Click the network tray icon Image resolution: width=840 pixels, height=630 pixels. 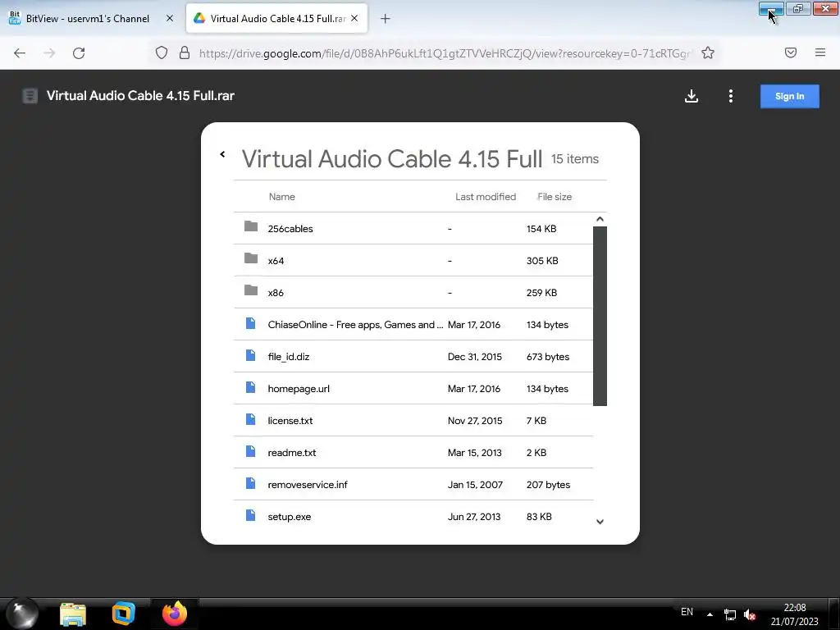tap(729, 614)
